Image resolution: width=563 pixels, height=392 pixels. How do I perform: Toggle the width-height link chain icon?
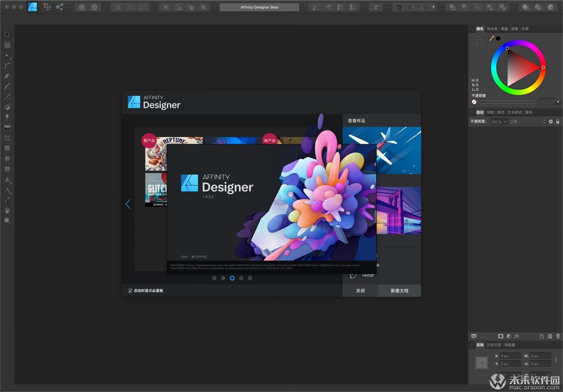pyautogui.click(x=555, y=359)
